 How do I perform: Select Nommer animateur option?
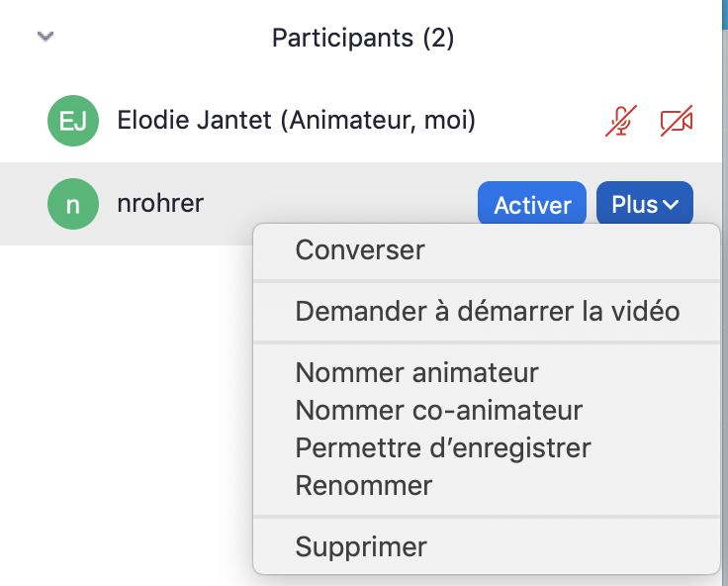pos(416,373)
